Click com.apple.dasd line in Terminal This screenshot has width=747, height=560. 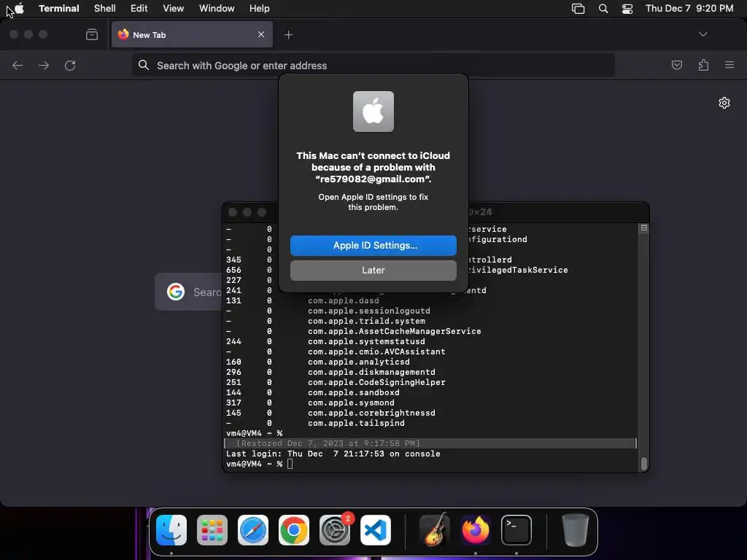pyautogui.click(x=343, y=300)
